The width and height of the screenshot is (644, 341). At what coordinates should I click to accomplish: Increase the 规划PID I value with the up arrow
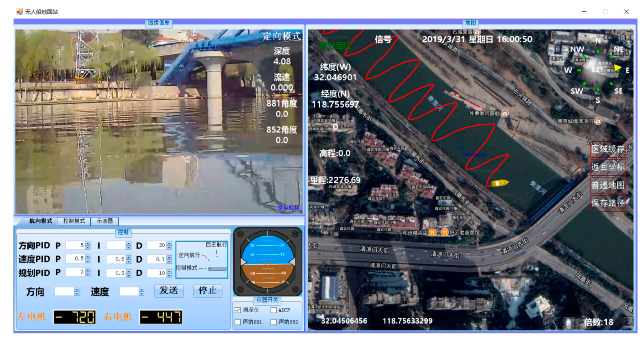click(x=128, y=271)
